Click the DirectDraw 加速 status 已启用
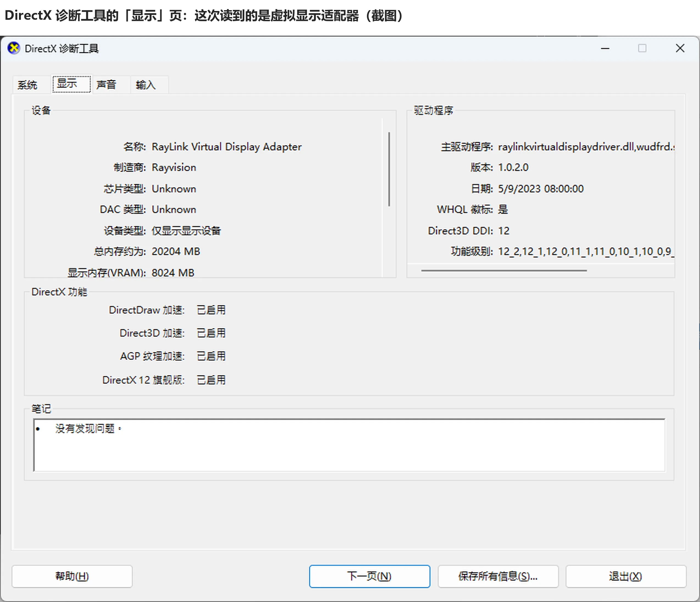Viewport: 700px width, 602px height. tap(211, 310)
